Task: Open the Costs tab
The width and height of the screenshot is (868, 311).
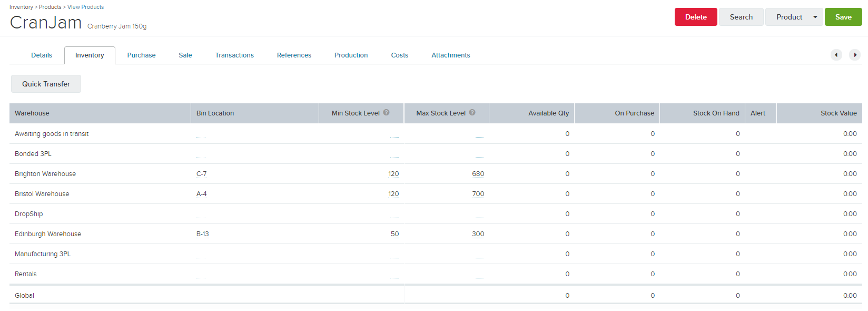Action: 400,55
